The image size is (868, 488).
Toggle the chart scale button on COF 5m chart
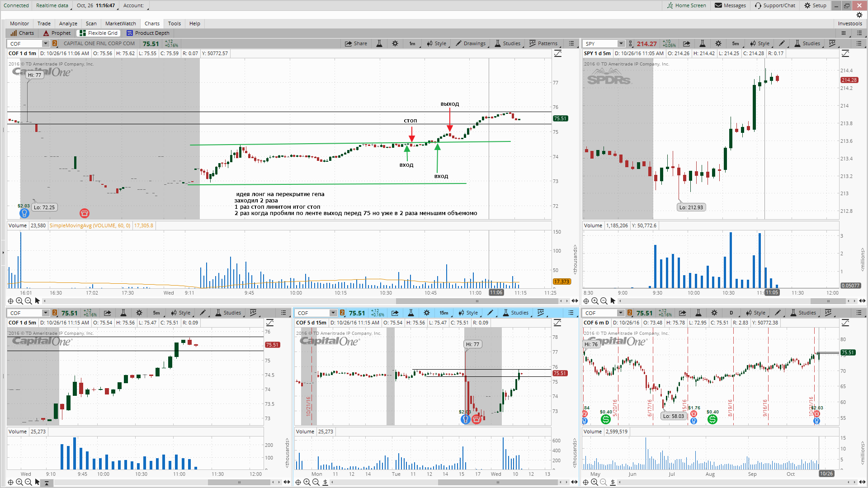(270, 323)
